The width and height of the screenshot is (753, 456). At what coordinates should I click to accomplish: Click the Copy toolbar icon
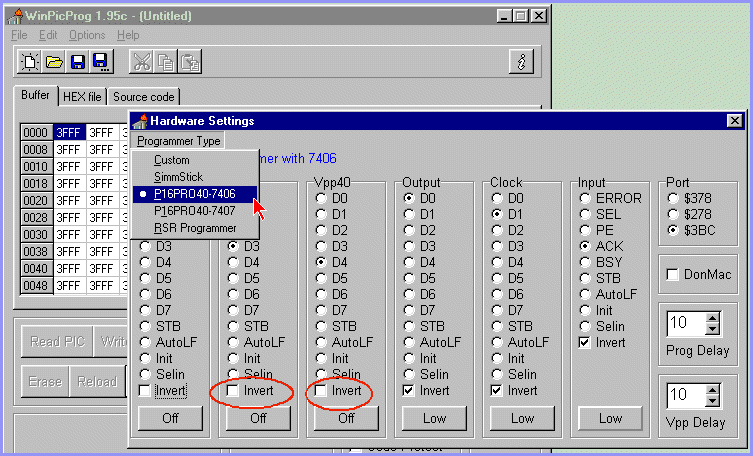click(165, 62)
